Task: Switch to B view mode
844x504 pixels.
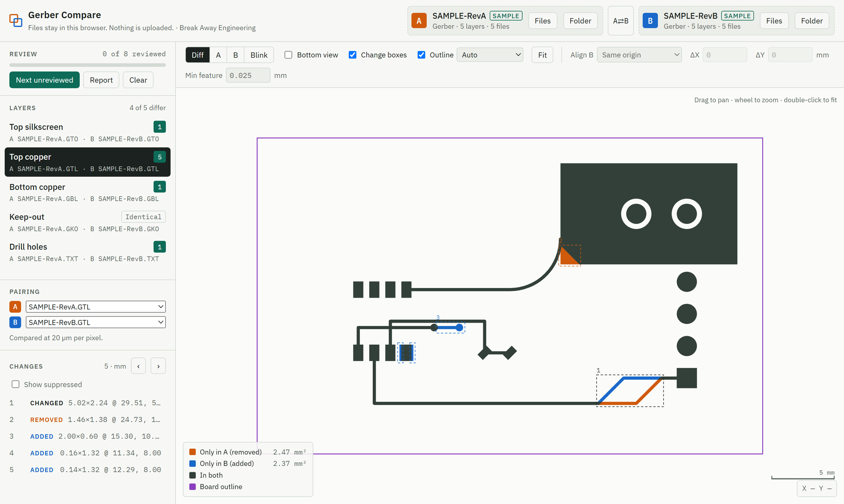Action: tap(235, 55)
